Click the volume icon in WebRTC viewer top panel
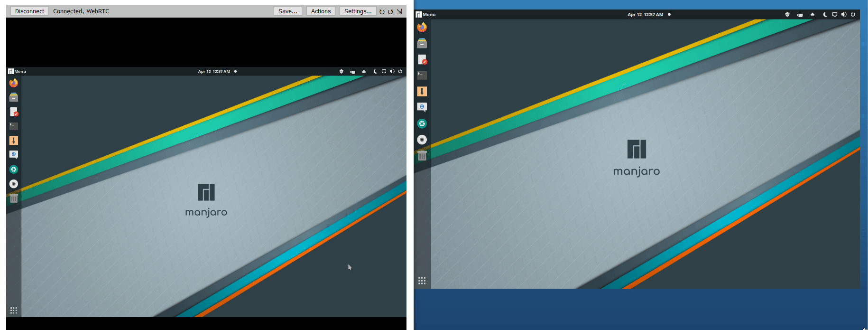Viewport: 868px width, 330px height. [392, 72]
